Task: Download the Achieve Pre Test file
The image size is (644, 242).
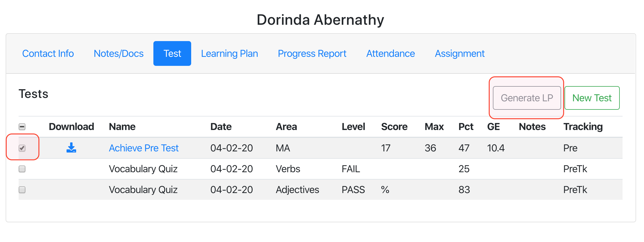Action: [x=71, y=147]
